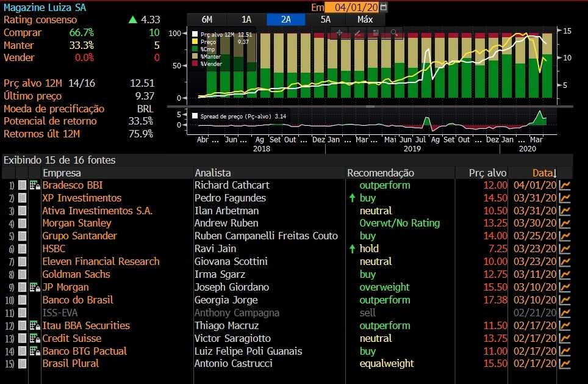Viewport: 588px width, 384px height.
Task: Sort the table by the Data column
Action: click(544, 173)
